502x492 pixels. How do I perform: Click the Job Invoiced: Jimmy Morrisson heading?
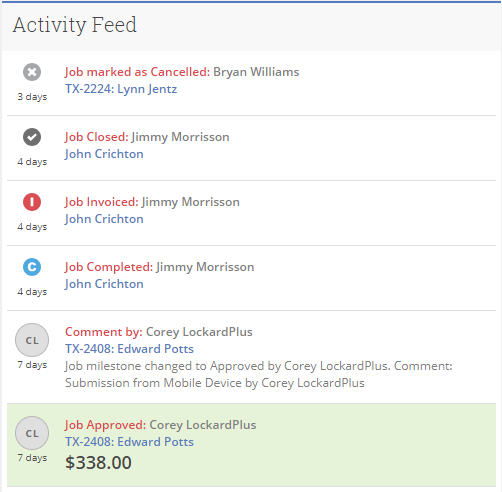pyautogui.click(x=152, y=202)
